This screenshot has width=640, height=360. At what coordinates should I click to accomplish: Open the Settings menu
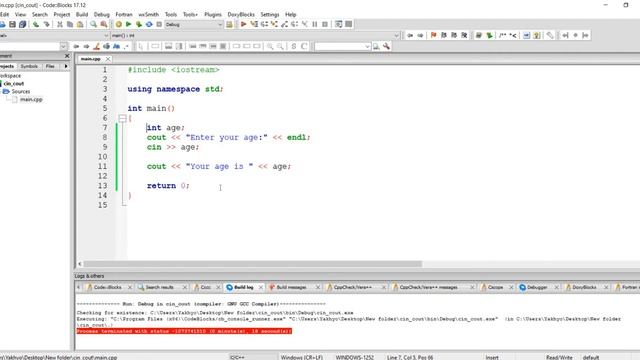tap(270, 14)
